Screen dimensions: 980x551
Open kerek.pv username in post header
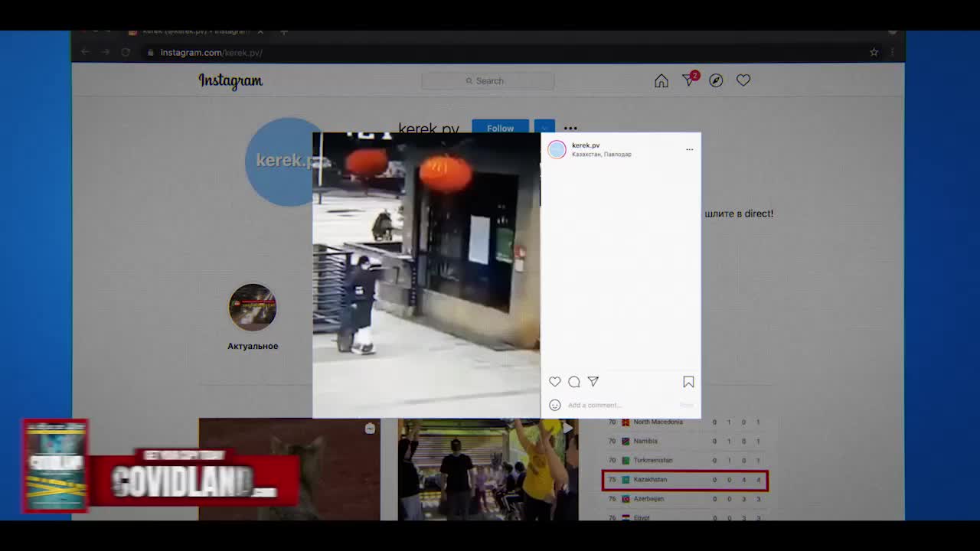[586, 145]
